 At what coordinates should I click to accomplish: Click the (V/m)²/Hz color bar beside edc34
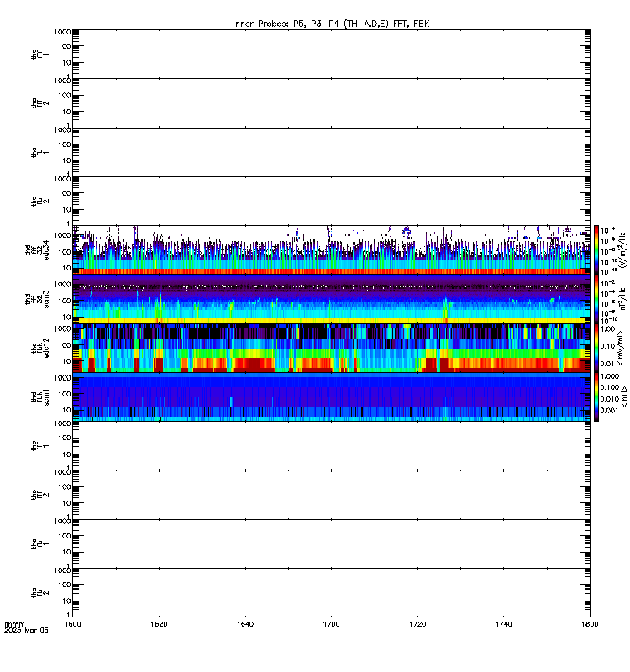click(596, 249)
